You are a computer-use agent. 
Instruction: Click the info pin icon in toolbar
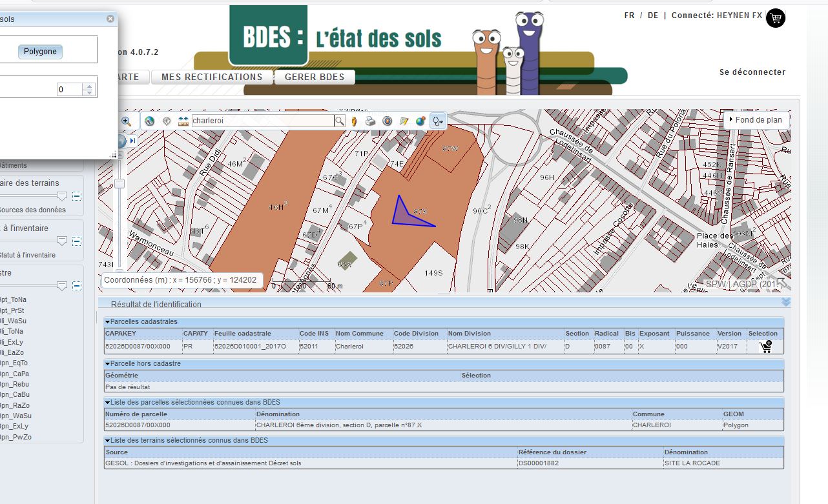(x=167, y=121)
